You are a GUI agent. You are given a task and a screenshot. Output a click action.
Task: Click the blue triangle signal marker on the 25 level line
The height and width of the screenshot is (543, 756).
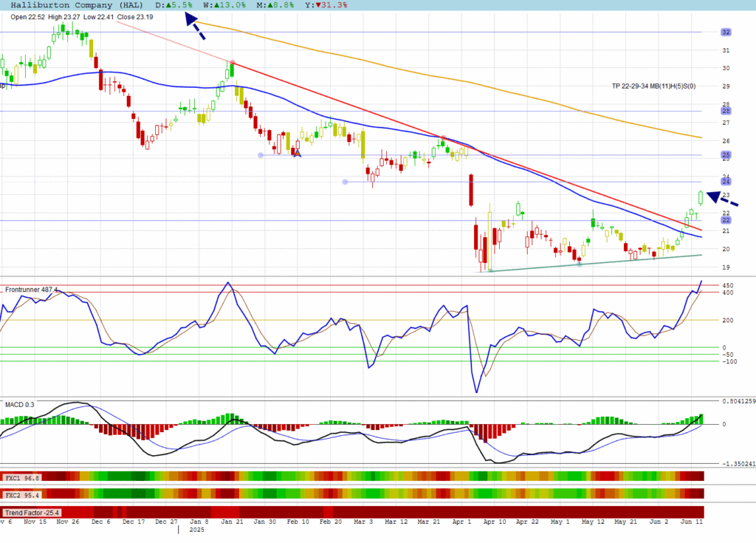tap(298, 154)
